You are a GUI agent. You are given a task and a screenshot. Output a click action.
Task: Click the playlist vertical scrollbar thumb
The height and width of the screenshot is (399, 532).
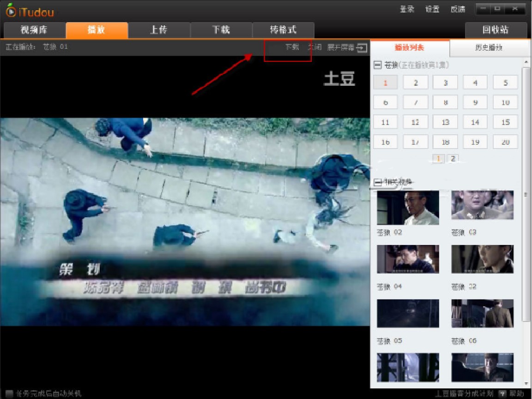[x=526, y=195]
